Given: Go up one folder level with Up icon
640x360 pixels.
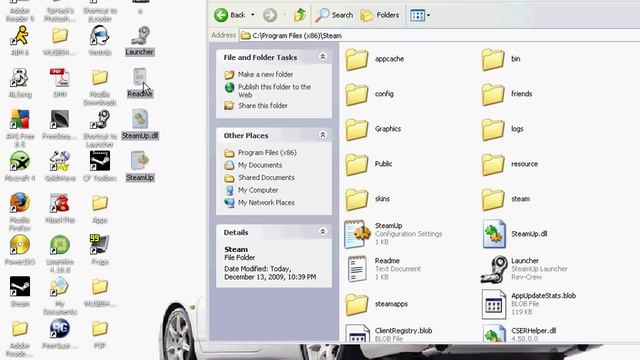Looking at the screenshot, I should click(x=300, y=15).
